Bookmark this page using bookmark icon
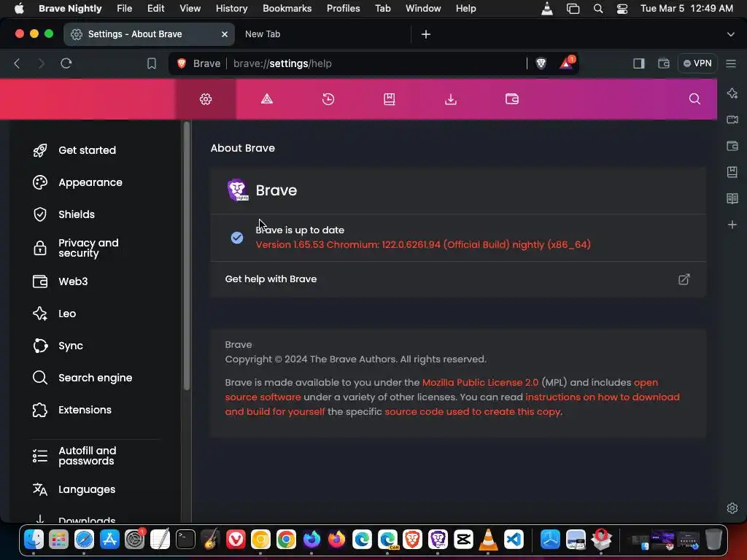 click(x=152, y=63)
